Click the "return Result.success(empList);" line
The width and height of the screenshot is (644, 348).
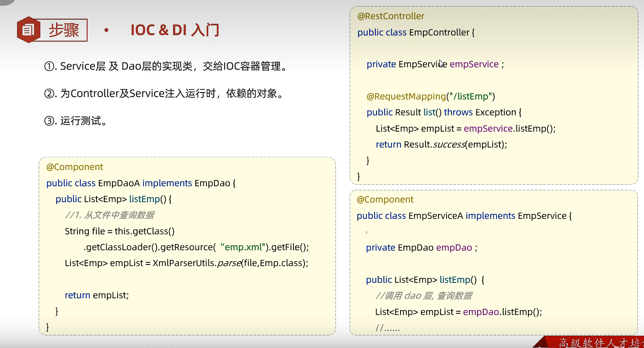(441, 145)
